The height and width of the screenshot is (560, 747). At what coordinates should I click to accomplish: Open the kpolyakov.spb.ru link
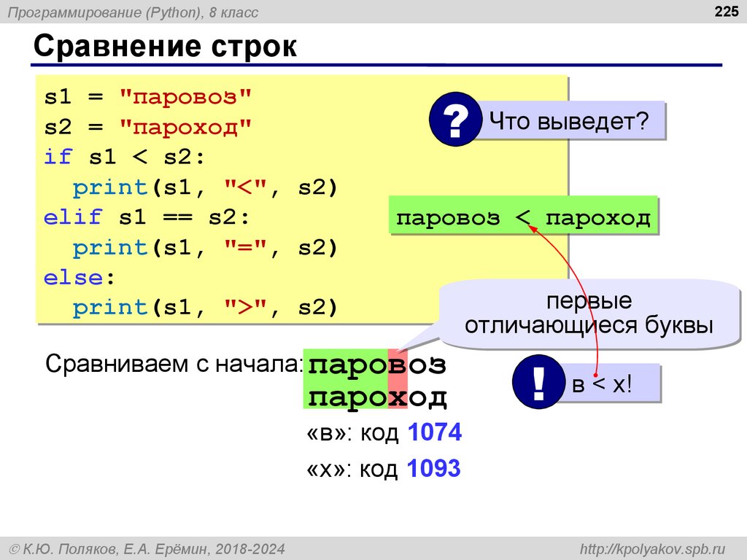652,549
